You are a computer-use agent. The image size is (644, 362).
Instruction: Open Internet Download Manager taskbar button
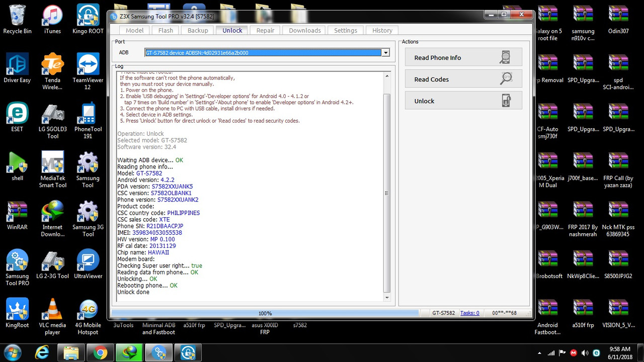[x=129, y=352]
